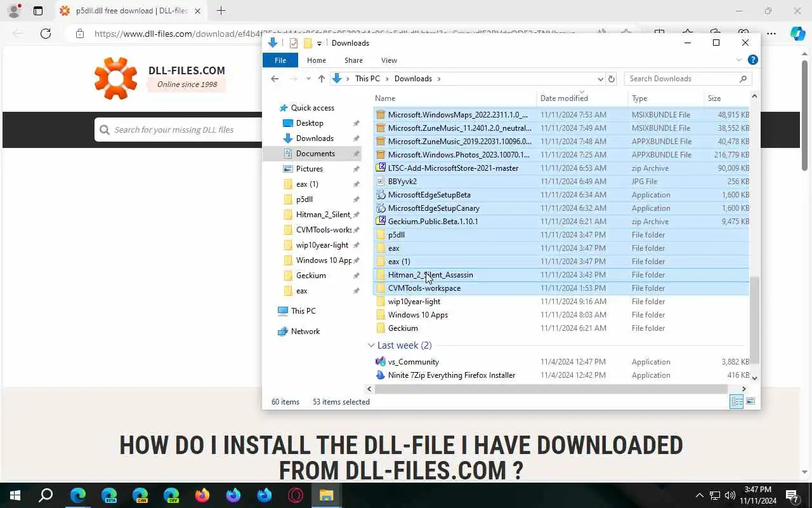Click the Explorer help question mark icon

click(x=753, y=60)
